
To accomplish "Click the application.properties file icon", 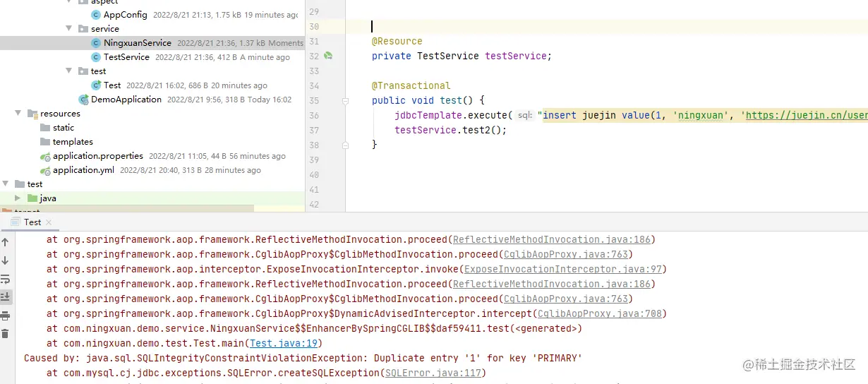I will [x=45, y=155].
